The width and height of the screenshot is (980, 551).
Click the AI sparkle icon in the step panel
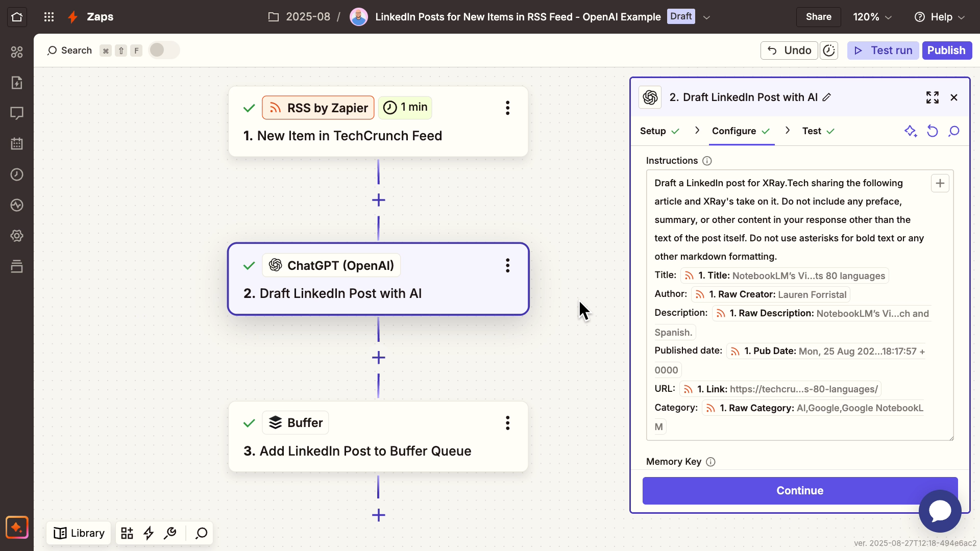pos(911,131)
